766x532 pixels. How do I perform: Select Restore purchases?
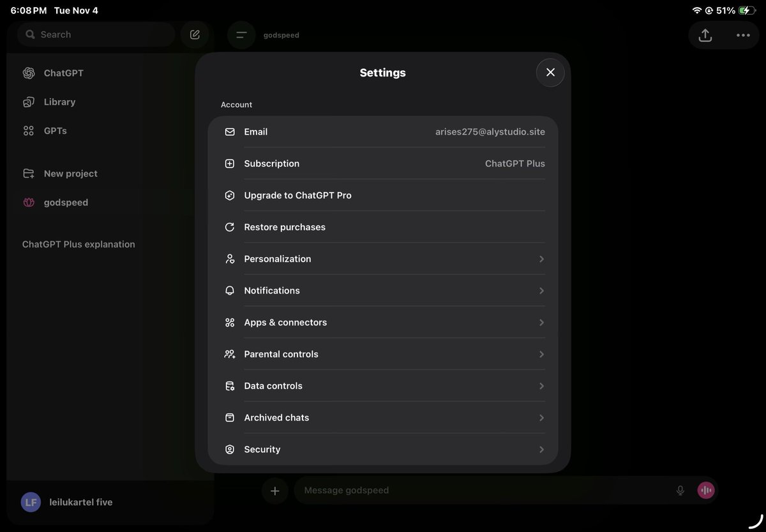click(x=383, y=227)
